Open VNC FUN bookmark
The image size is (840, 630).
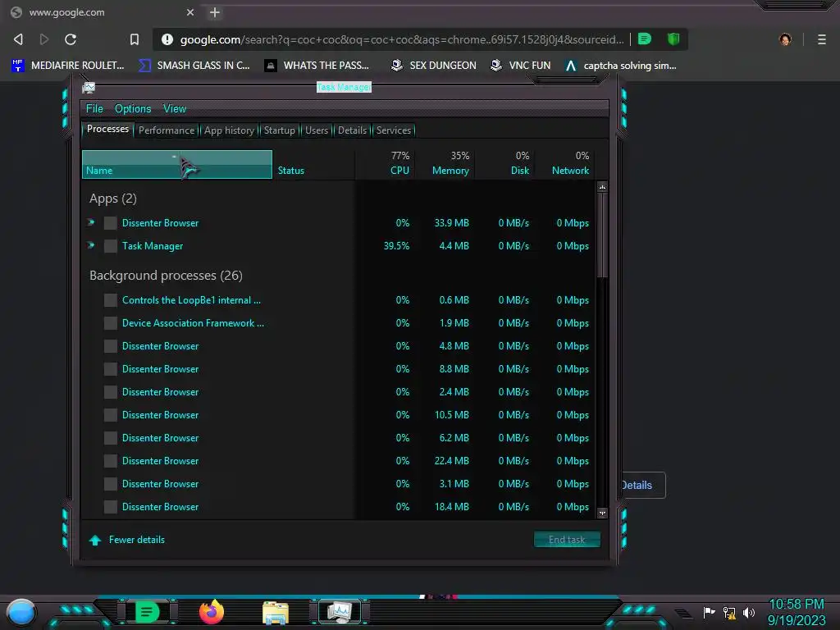521,66
